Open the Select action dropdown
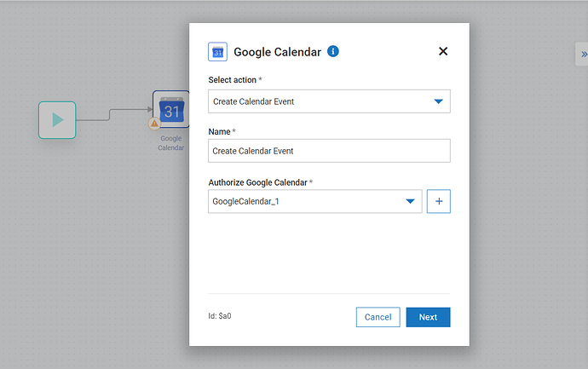588x369 pixels. 329,101
